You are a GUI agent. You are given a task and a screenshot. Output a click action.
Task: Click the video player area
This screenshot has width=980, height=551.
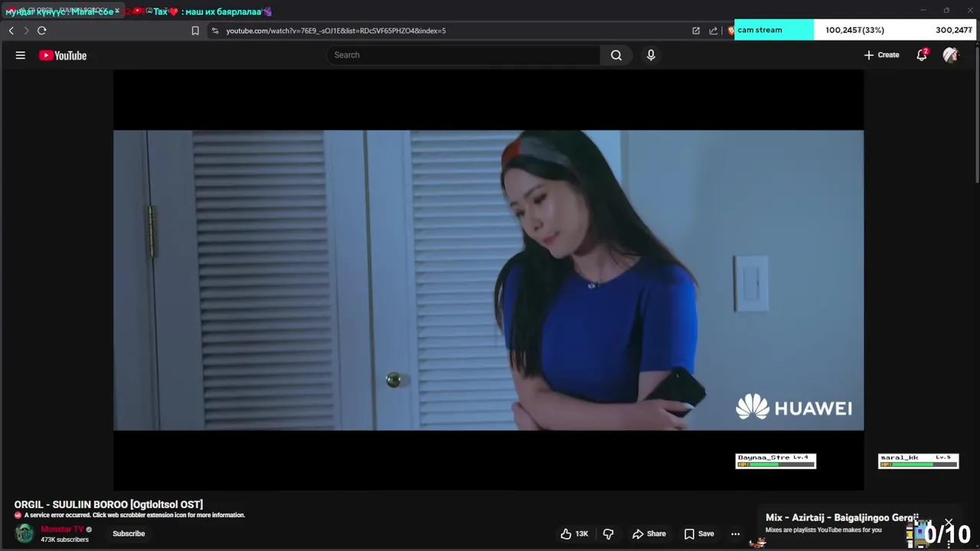488,280
